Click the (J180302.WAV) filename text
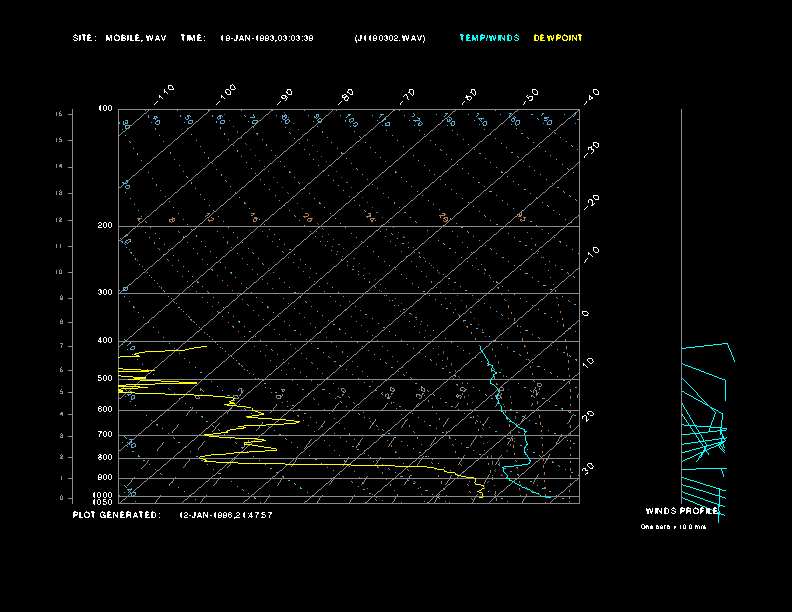The width and height of the screenshot is (792, 612). pos(390,38)
